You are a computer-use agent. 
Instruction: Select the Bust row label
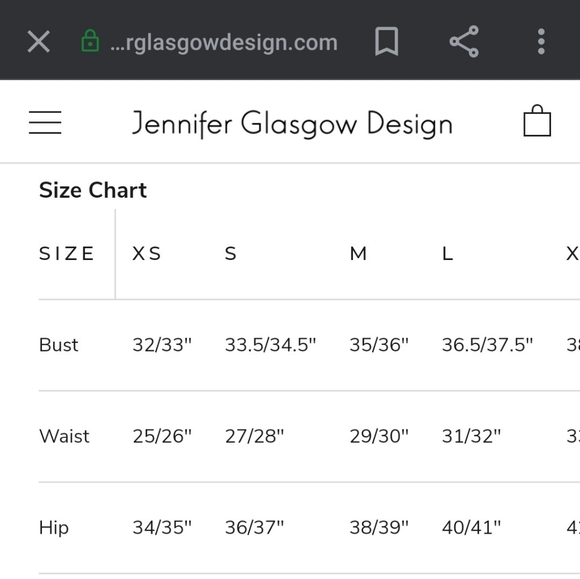tap(58, 345)
